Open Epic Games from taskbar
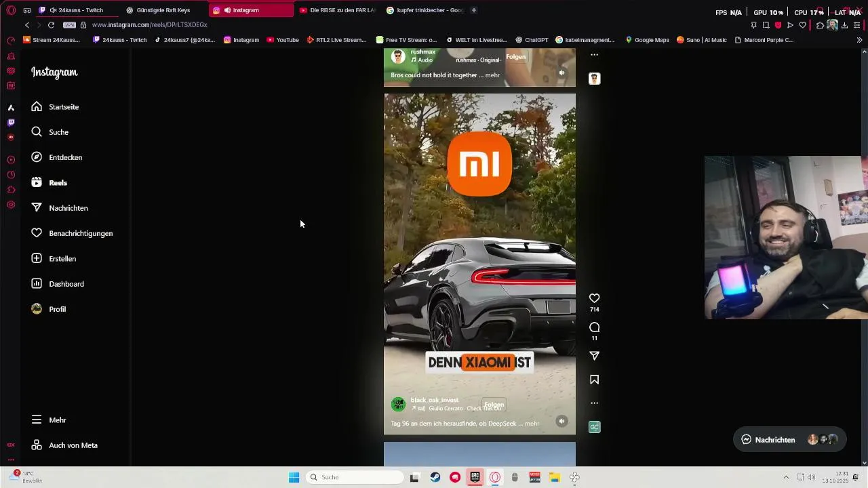The image size is (868, 488). click(475, 477)
